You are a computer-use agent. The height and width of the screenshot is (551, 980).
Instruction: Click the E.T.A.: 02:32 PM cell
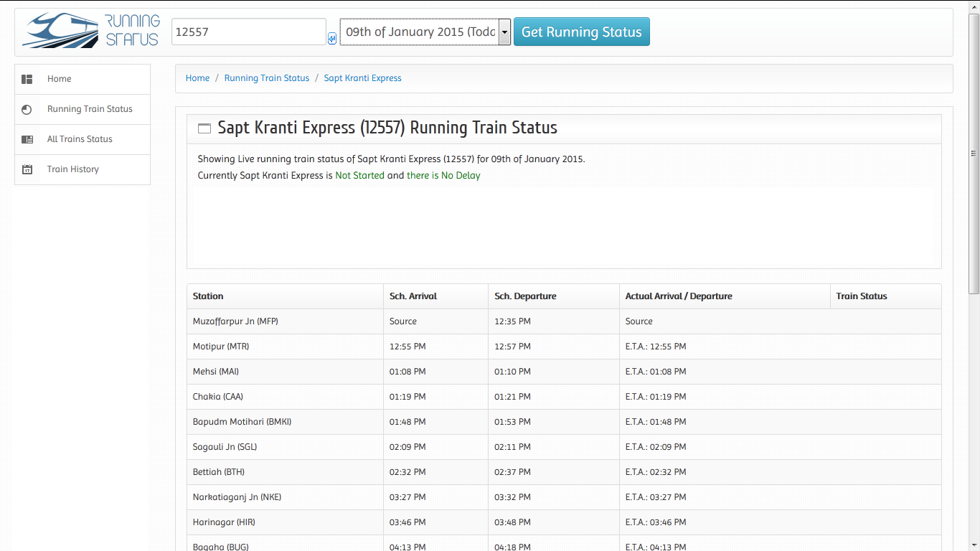(x=725, y=472)
